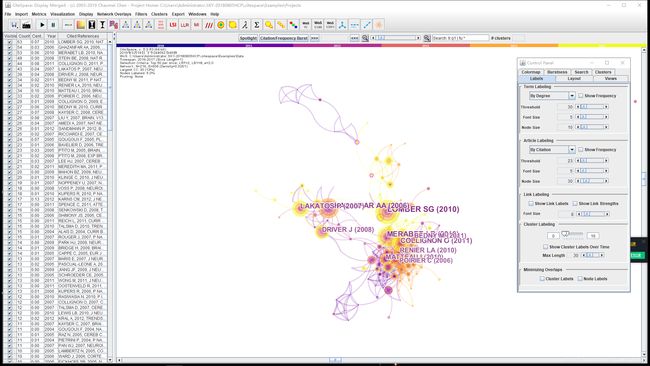Open the Visualization menu
This screenshot has width=650, height=366.
[62, 14]
